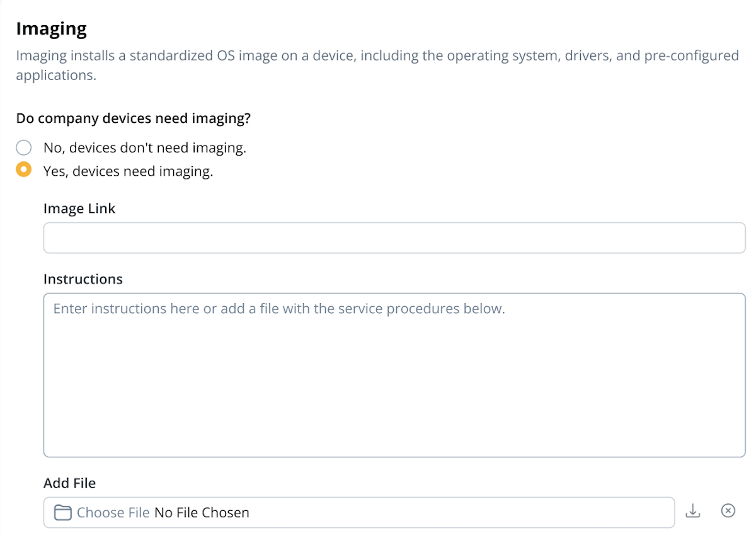Click the word "applications." in the description
This screenshot has width=756, height=538.
[x=55, y=75]
